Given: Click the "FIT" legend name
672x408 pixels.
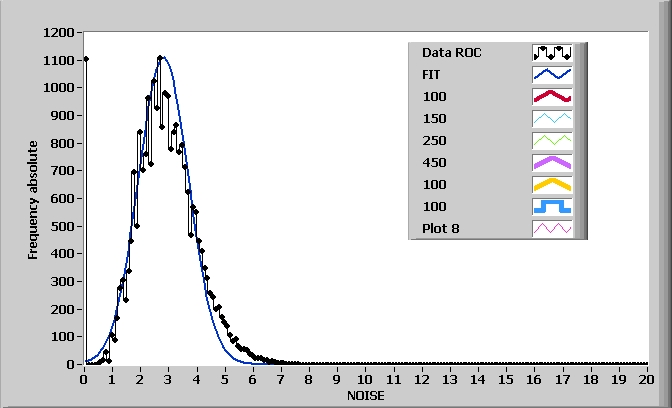Looking at the screenshot, I should (432, 74).
